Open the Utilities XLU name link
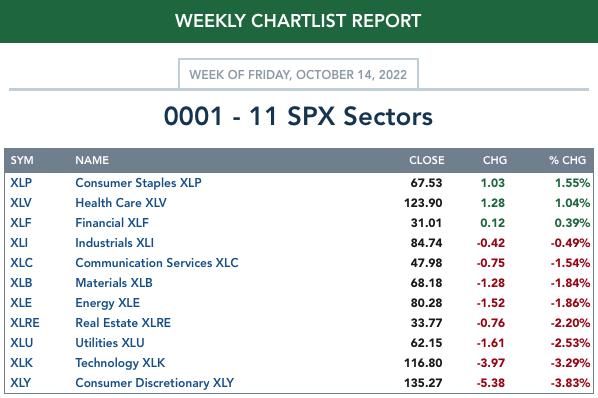The image size is (598, 398). point(110,343)
